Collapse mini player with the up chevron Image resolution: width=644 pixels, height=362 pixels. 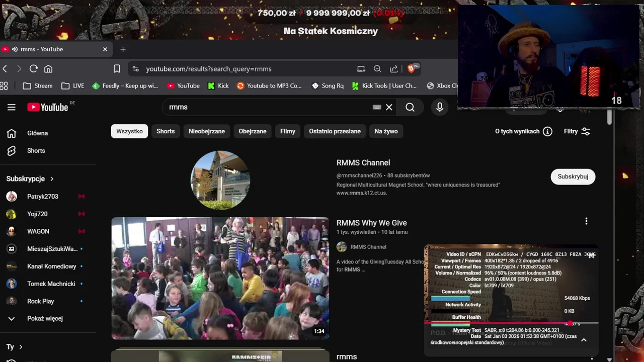(584, 340)
